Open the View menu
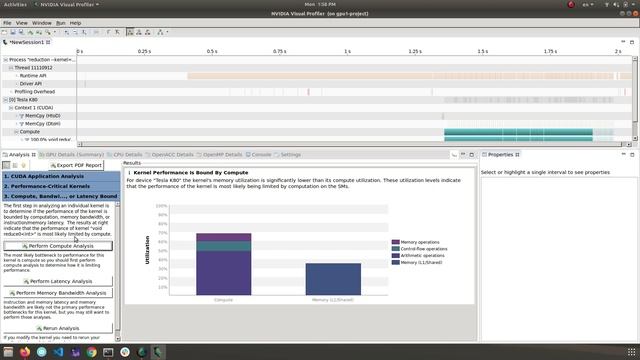Image resolution: width=640 pixels, height=360 pixels. 22,23
